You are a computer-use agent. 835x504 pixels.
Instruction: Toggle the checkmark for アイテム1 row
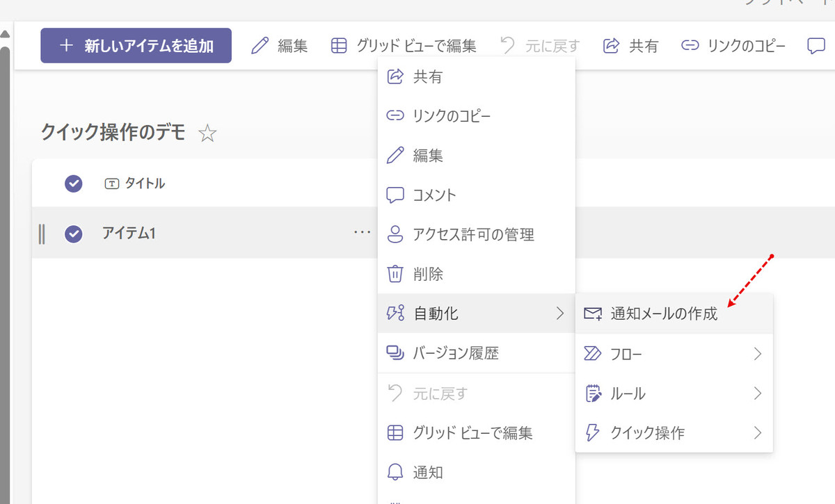click(x=74, y=234)
